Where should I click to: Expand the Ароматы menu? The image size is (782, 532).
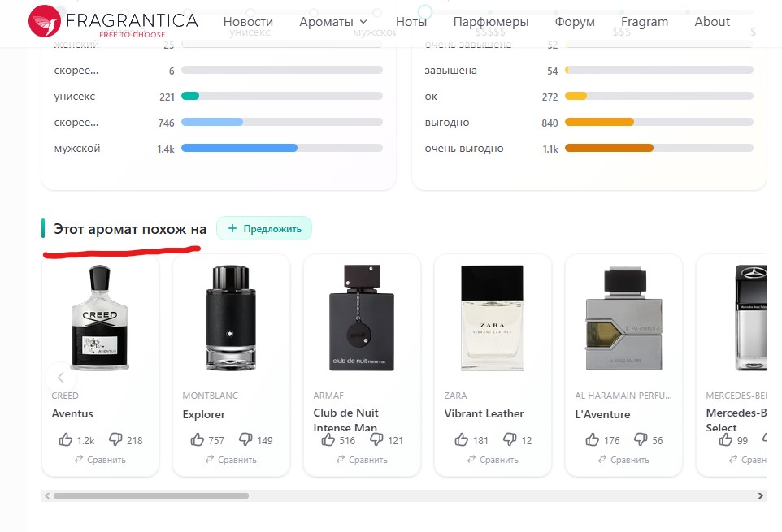(x=332, y=22)
